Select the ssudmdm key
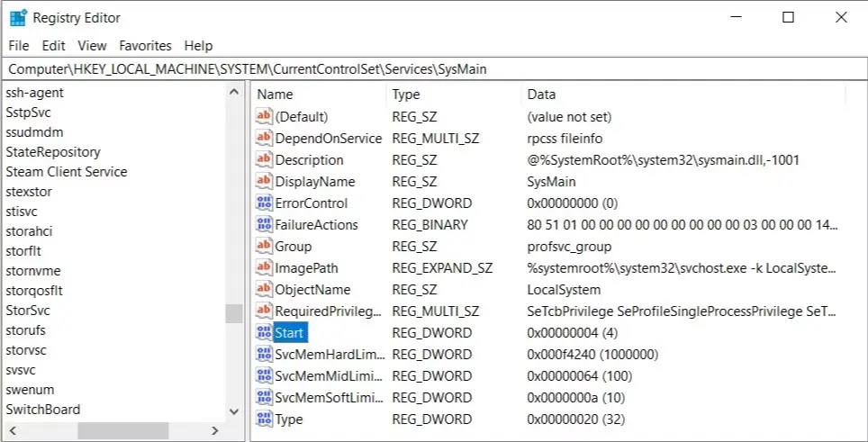Viewport: 868px width, 442px height. point(34,132)
